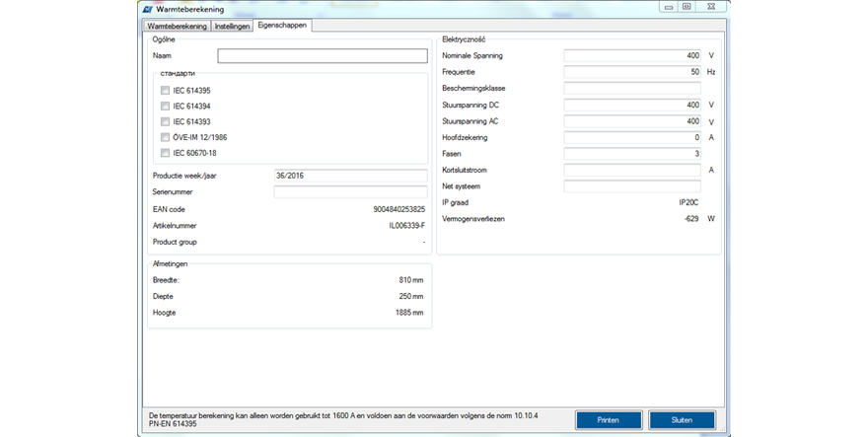Click the Net systeem field
This screenshot has width=868, height=437.
[632, 186]
